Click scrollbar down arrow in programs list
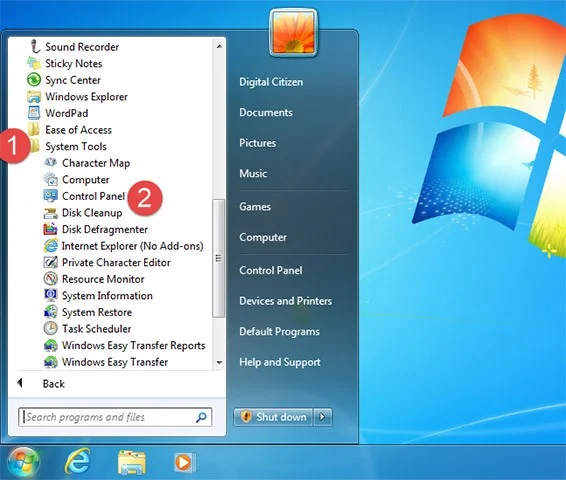 219,362
